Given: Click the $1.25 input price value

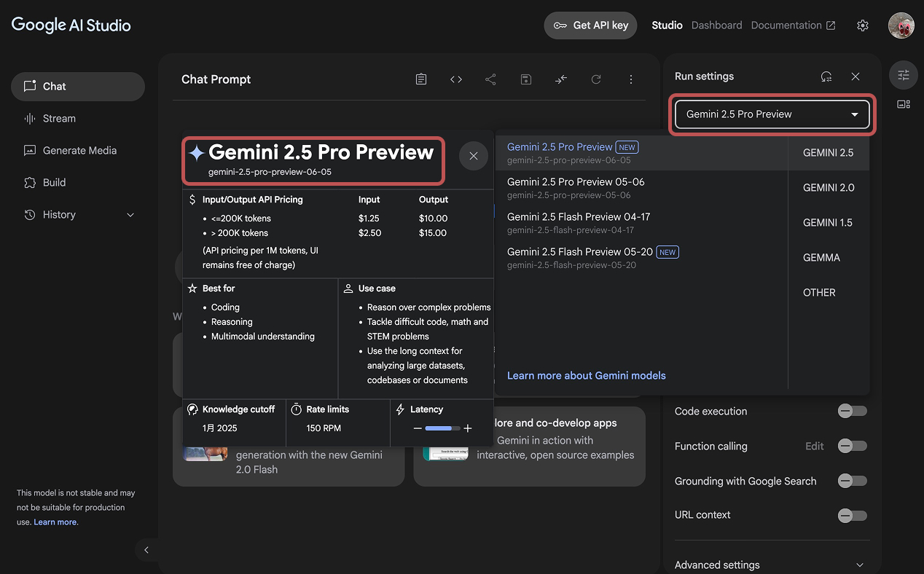Looking at the screenshot, I should click(369, 219).
